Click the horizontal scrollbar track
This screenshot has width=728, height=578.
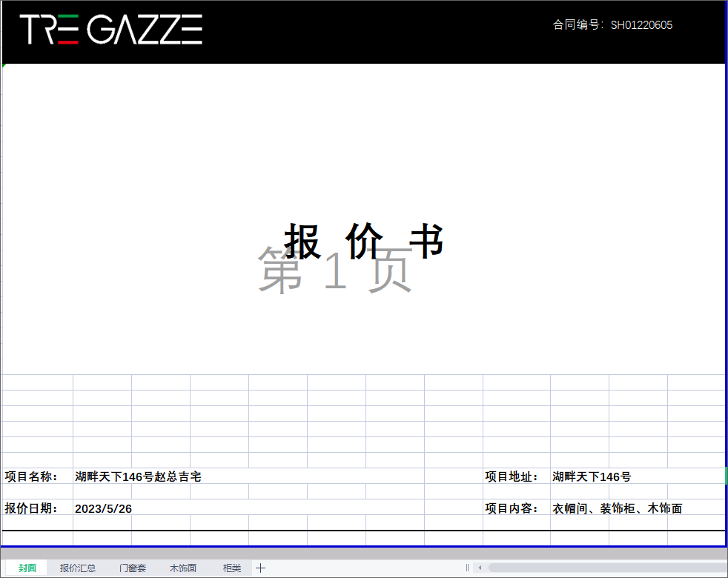coord(607,568)
